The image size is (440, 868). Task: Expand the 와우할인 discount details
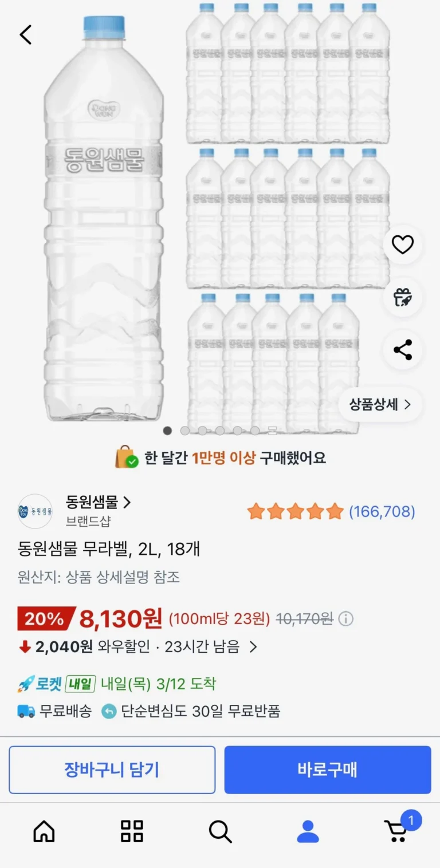253,647
